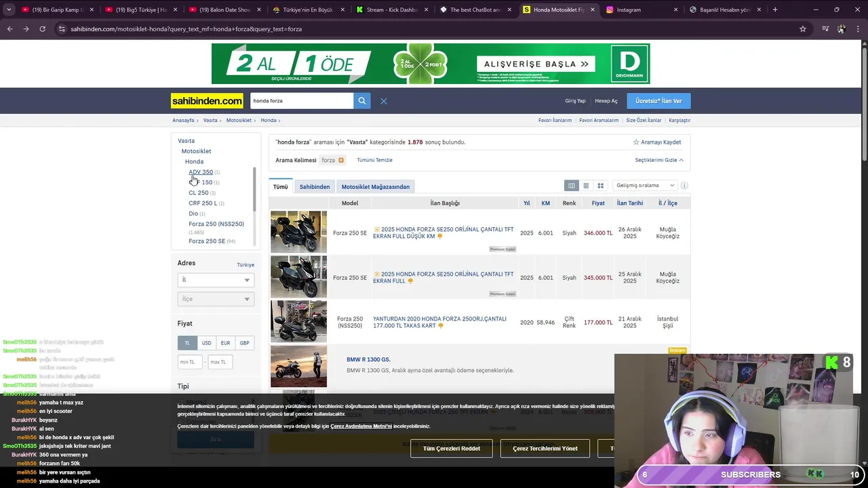Close the Instagram browser tab
The width and height of the screenshot is (868, 488).
[675, 9]
